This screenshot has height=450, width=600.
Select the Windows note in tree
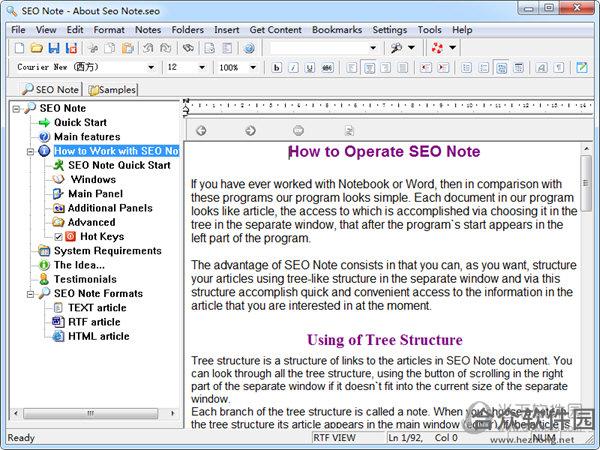point(93,179)
